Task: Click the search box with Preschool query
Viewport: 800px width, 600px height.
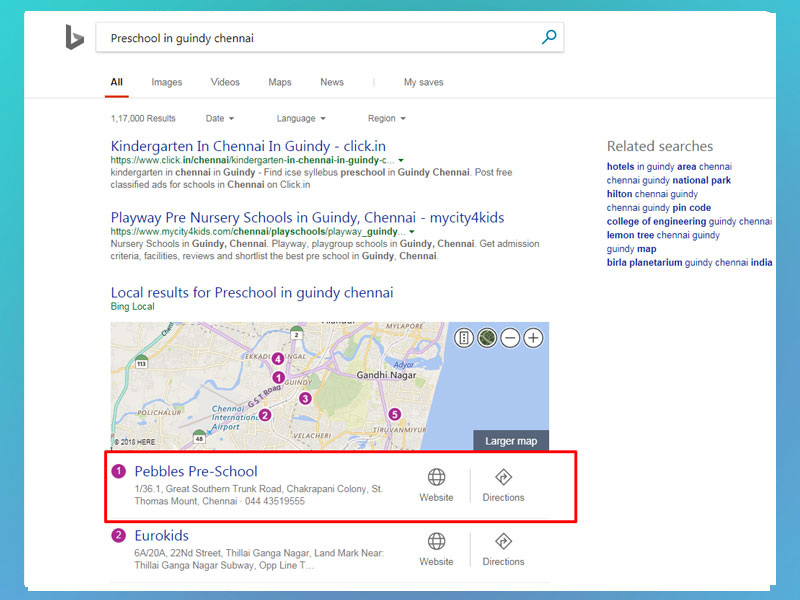Action: pyautogui.click(x=330, y=38)
